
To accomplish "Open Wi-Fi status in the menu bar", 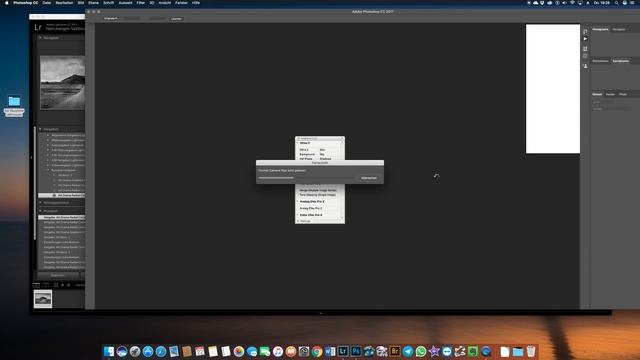I will tap(572, 3).
